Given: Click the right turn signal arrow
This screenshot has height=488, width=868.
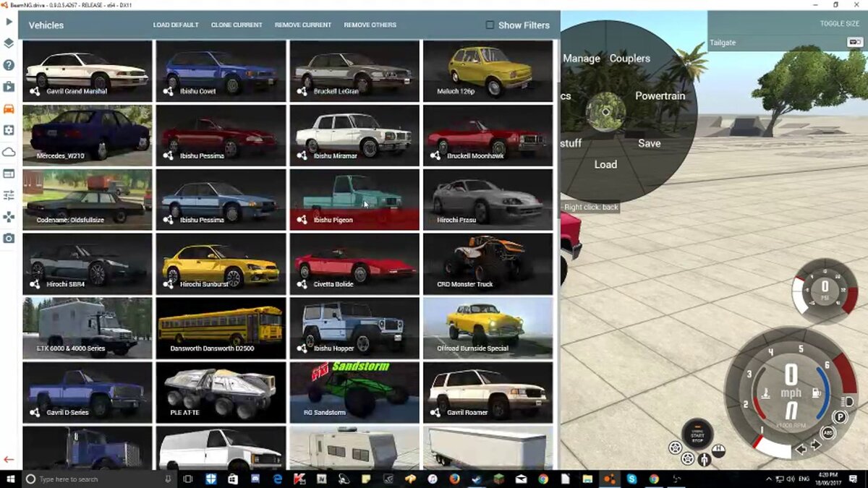Looking at the screenshot, I should [x=815, y=446].
